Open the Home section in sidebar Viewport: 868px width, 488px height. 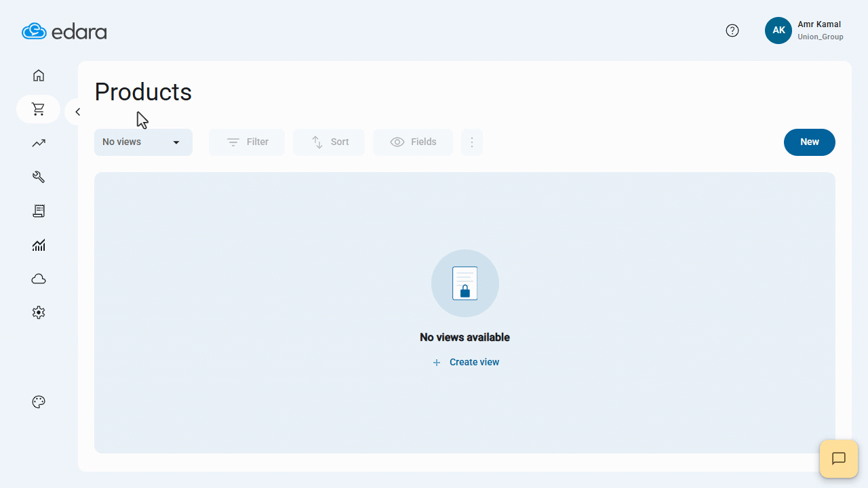coord(39,75)
